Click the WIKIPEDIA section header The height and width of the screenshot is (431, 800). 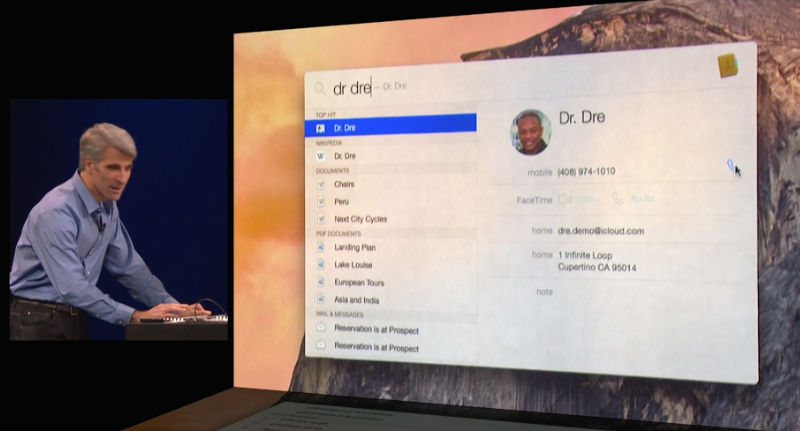coord(329,143)
